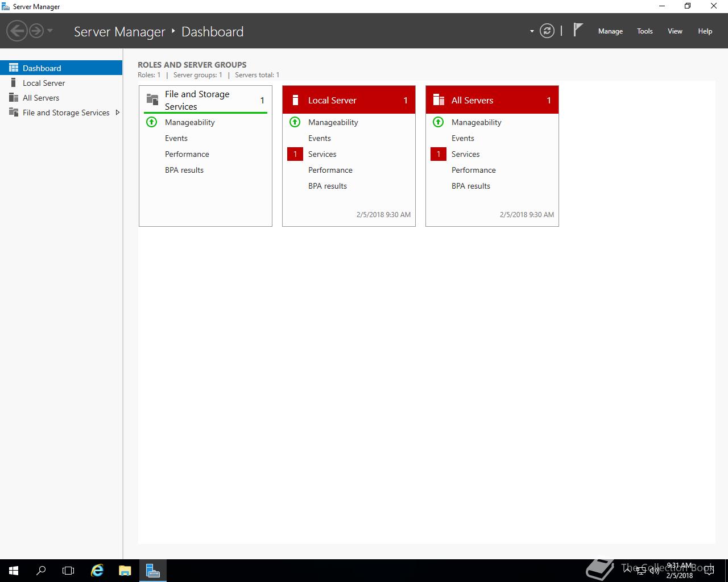Open the Windows Start menu
728x582 pixels.
(14, 571)
